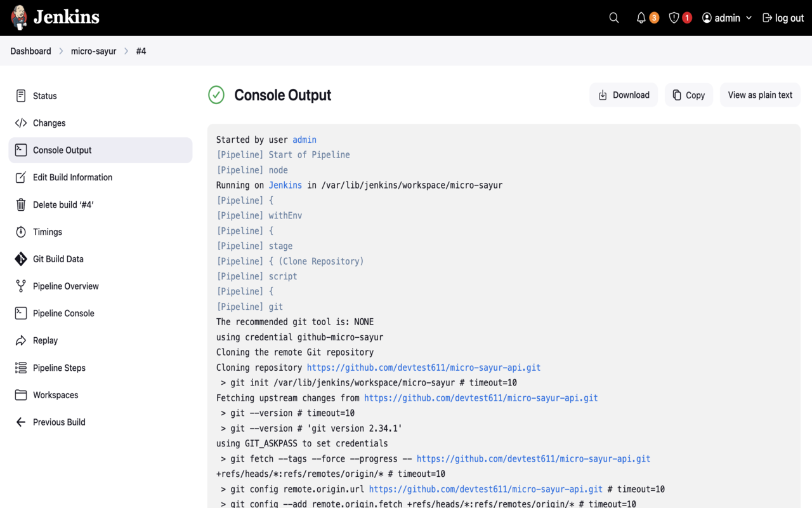
Task: Click the Jenkins butler logo
Action: click(20, 18)
